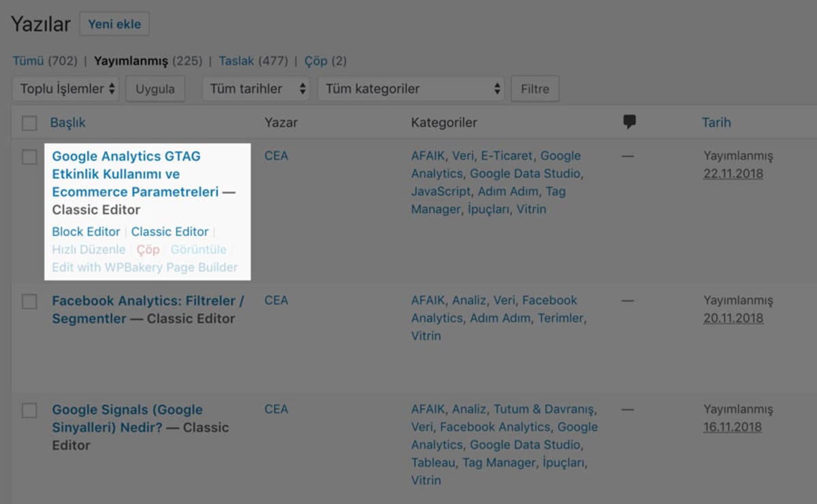
Task: Click the date 20.11.2018
Action: [733, 318]
